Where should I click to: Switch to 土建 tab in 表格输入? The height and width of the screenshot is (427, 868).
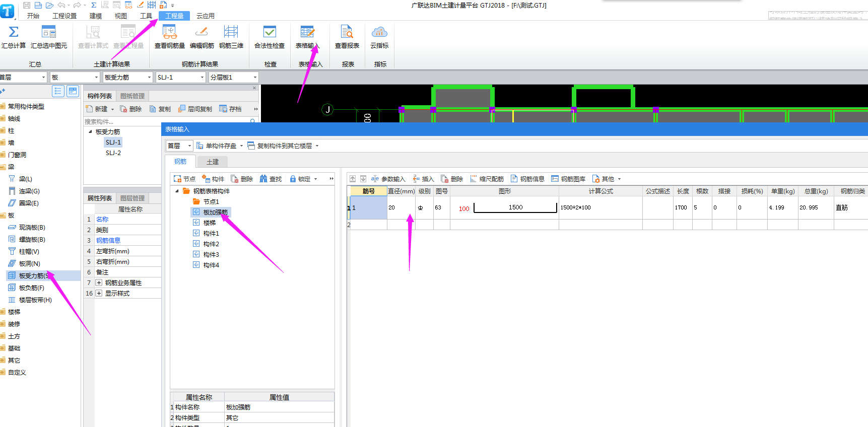[213, 162]
